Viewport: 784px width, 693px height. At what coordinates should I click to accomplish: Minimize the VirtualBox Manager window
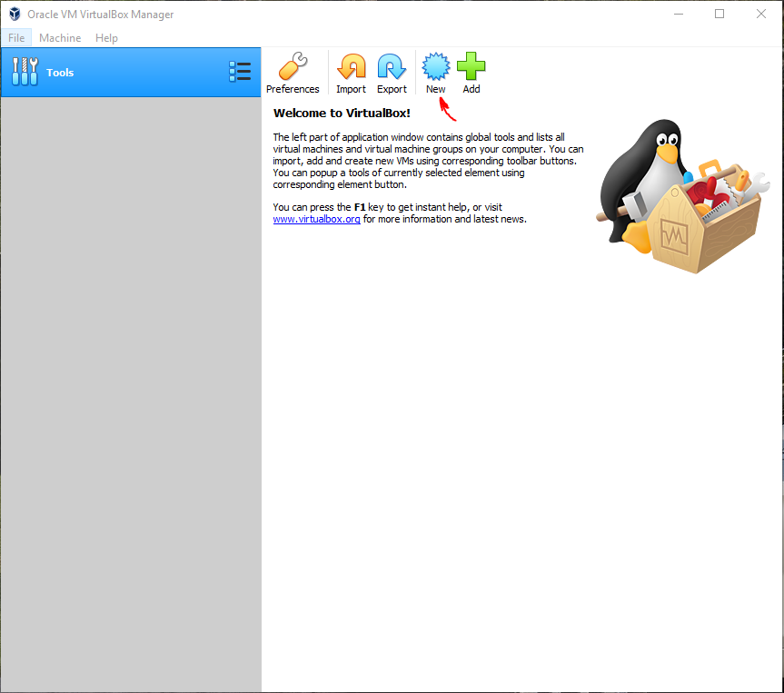(679, 14)
